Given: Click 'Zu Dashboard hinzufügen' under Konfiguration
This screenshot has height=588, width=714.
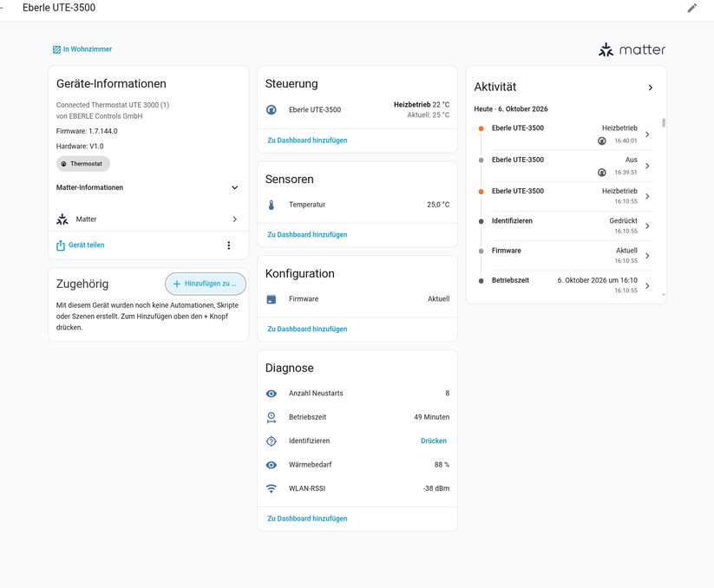Looking at the screenshot, I should 307,329.
